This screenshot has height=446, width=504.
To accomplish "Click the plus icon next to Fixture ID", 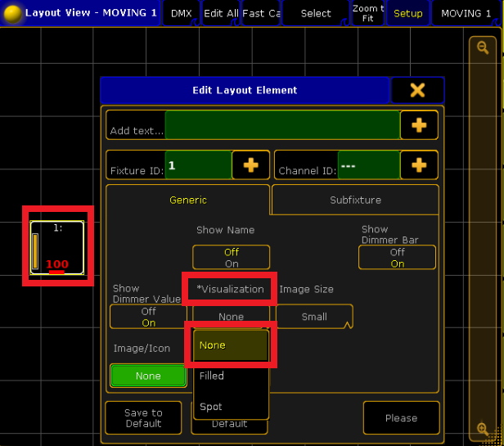I will (x=250, y=165).
